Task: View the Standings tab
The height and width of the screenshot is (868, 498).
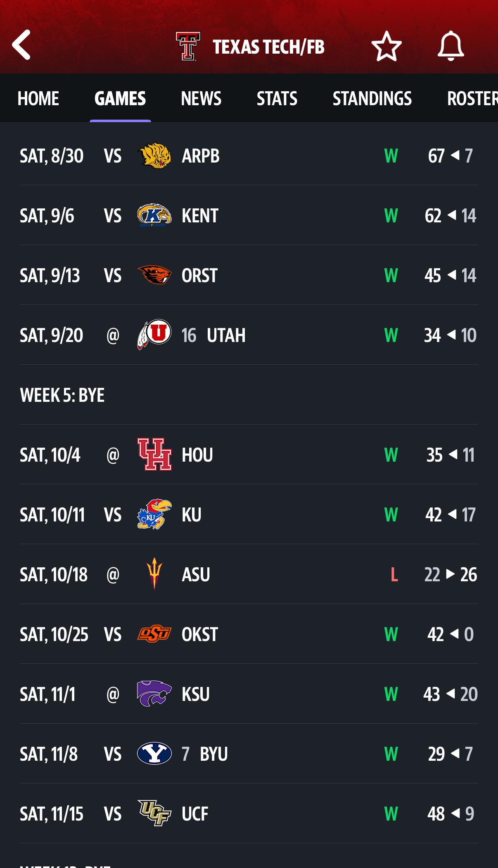Action: [x=372, y=99]
